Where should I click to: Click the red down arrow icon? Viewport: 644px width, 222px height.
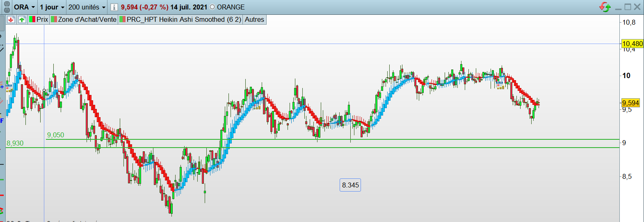pyautogui.click(x=11, y=19)
